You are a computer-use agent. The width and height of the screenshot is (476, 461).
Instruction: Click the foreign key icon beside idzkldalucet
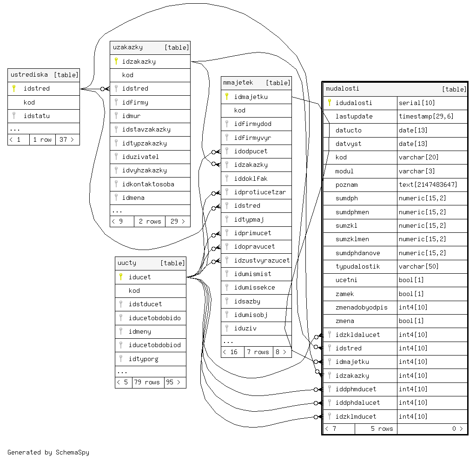(x=329, y=335)
